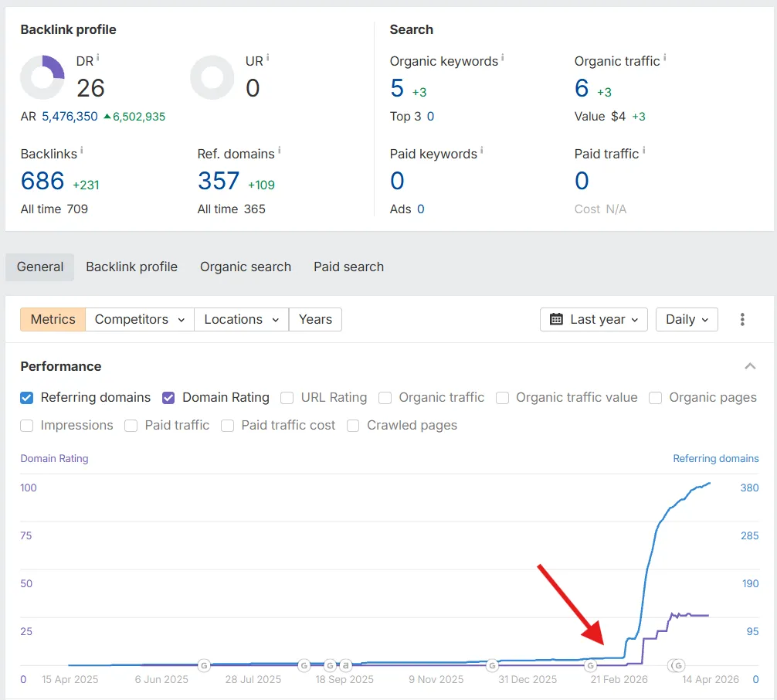Enable the Organic traffic value checkbox
The width and height of the screenshot is (777, 700).
point(503,398)
